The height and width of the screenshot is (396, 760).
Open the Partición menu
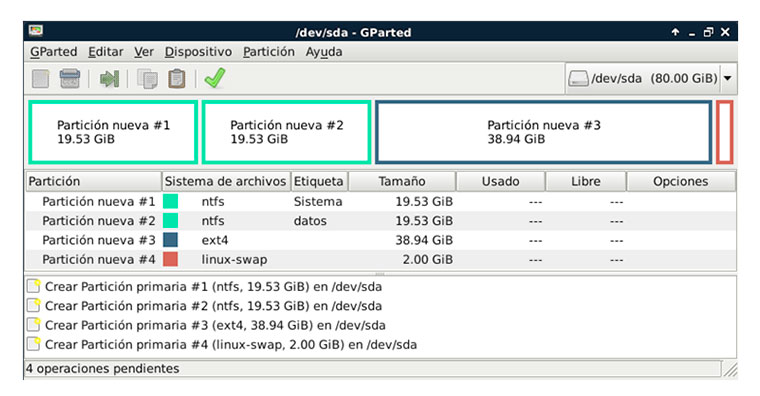pos(269,52)
